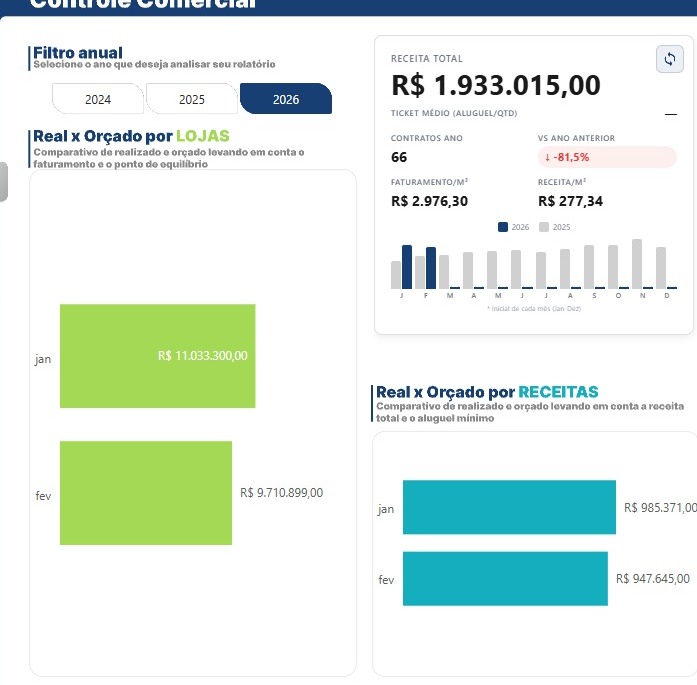This screenshot has height=685, width=697.
Task: Click the jan teal bar in RECEITAS chart
Action: pos(509,507)
